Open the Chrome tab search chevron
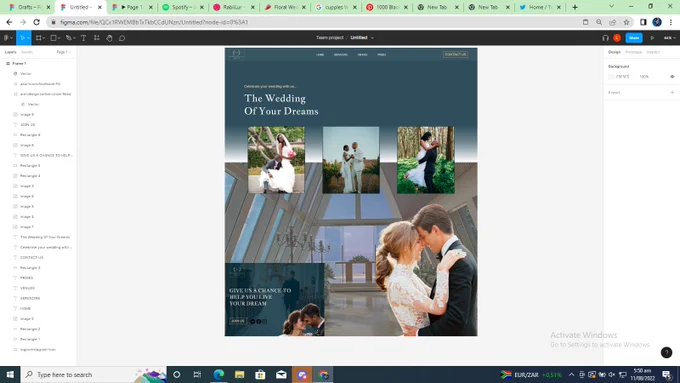The height and width of the screenshot is (383, 680). click(x=611, y=7)
